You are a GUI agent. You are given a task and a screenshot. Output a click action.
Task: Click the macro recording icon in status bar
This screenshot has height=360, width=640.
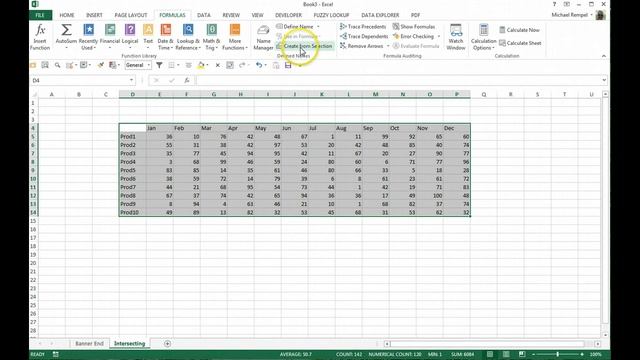coord(56,354)
